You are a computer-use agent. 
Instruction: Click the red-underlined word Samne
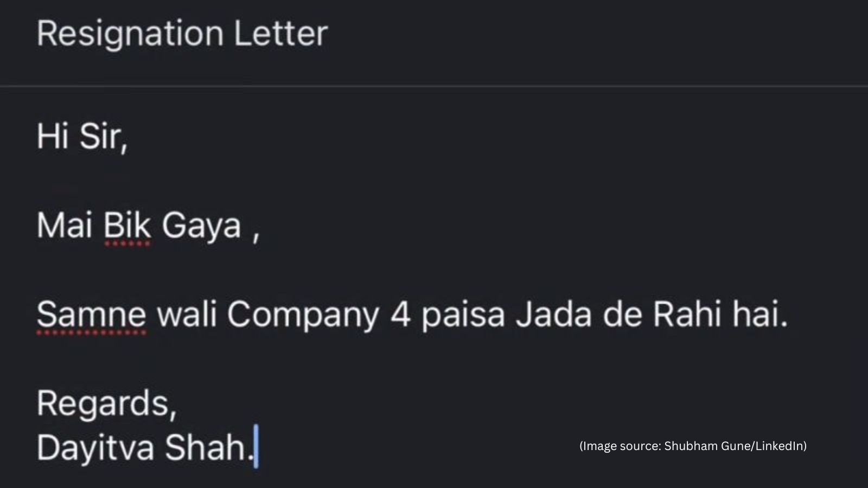tap(91, 314)
